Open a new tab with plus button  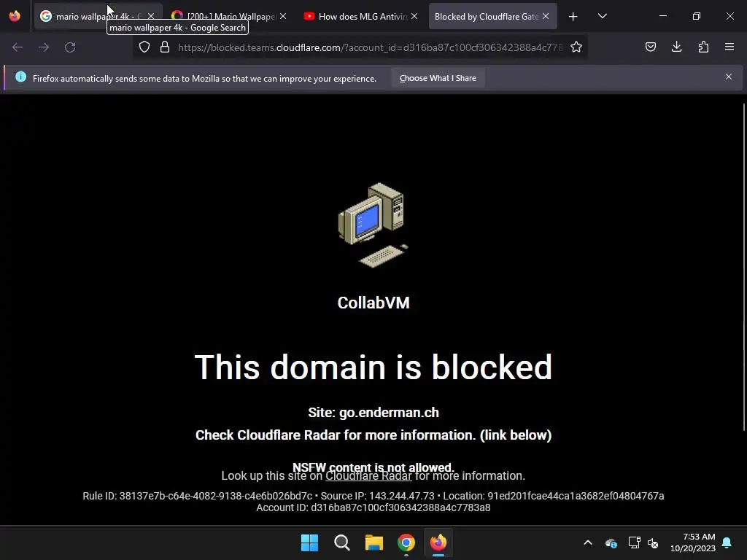click(573, 17)
